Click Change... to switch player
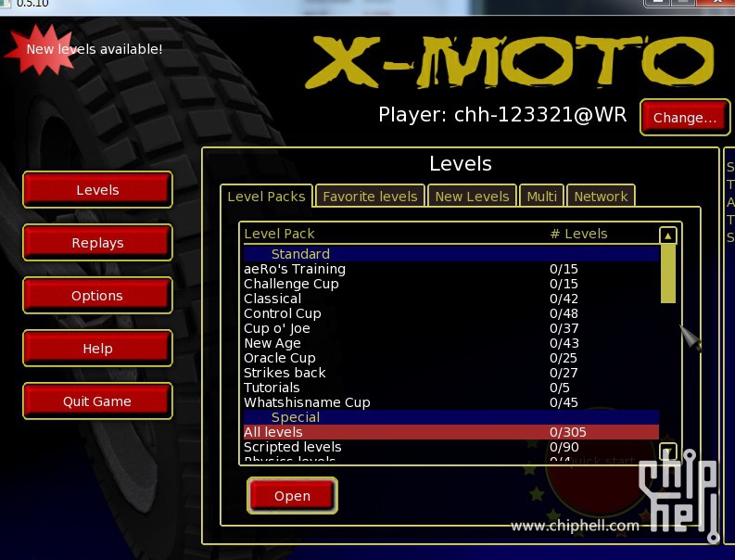This screenshot has height=560, width=735. click(685, 117)
